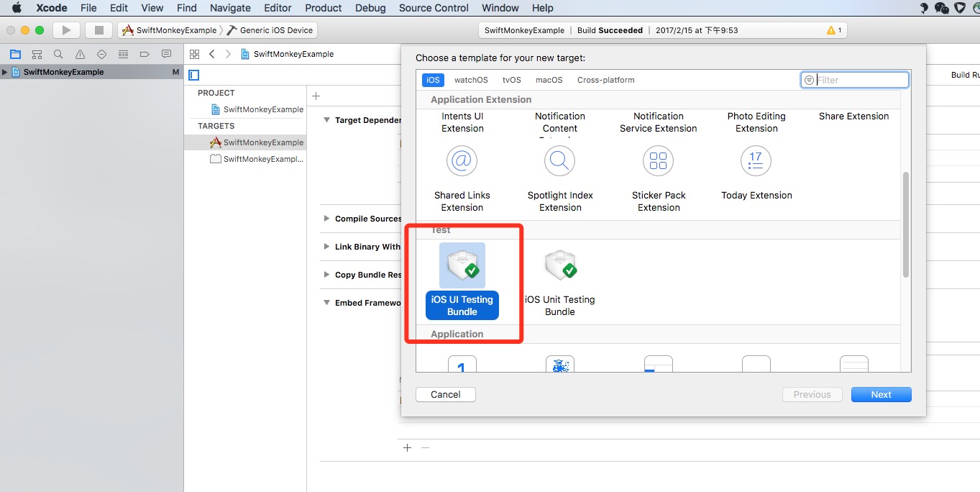Open the Product menu
Viewport: 980px width, 492px height.
323,8
